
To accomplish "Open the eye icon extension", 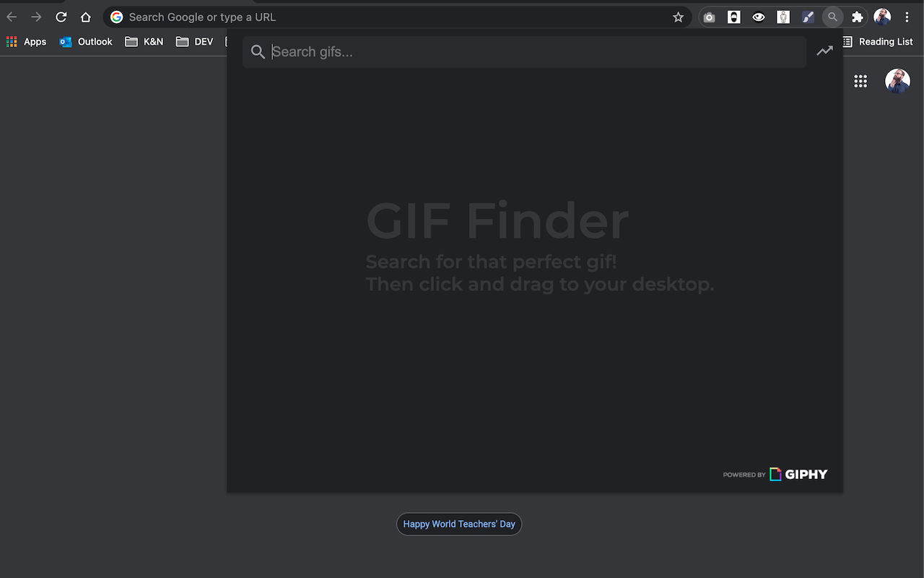I will [759, 17].
